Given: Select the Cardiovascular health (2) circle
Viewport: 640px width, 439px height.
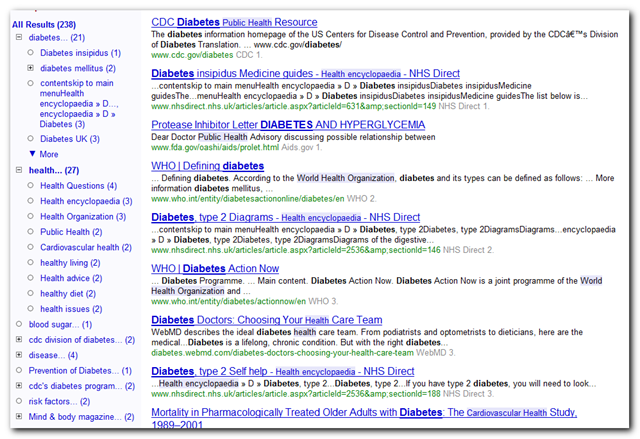Looking at the screenshot, I should [30, 247].
